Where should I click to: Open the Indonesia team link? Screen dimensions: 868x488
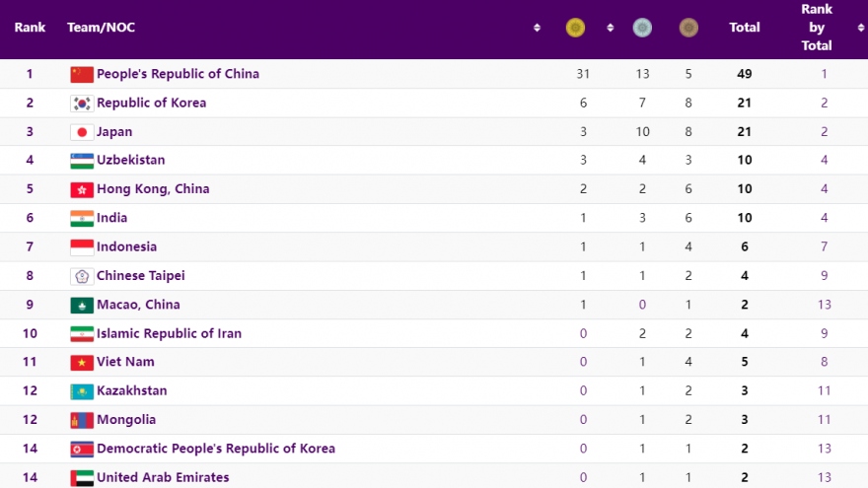(x=126, y=246)
